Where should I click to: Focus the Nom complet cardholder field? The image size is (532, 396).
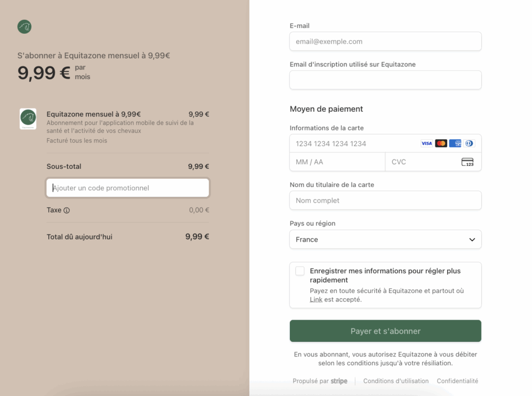[x=385, y=201]
